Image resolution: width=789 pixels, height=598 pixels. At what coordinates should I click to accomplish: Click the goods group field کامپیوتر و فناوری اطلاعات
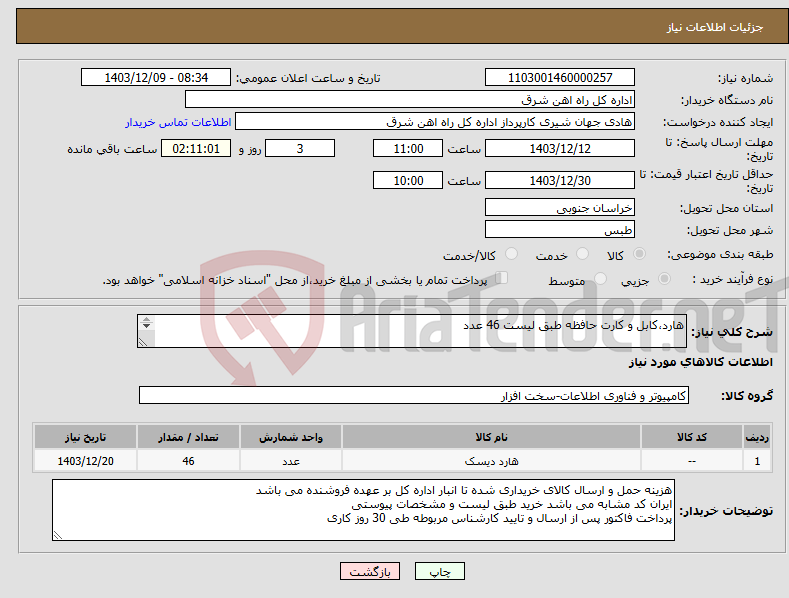(x=414, y=396)
